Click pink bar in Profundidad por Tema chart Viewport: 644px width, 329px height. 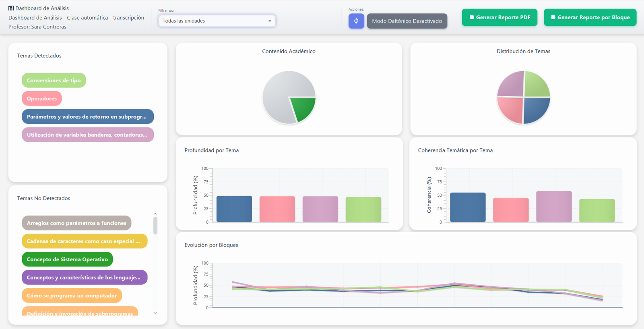click(277, 209)
